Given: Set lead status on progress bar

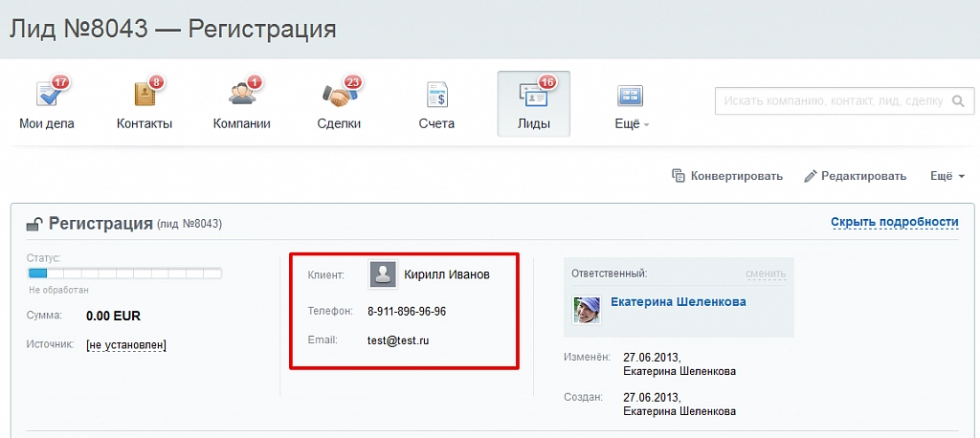Looking at the screenshot, I should click(125, 274).
